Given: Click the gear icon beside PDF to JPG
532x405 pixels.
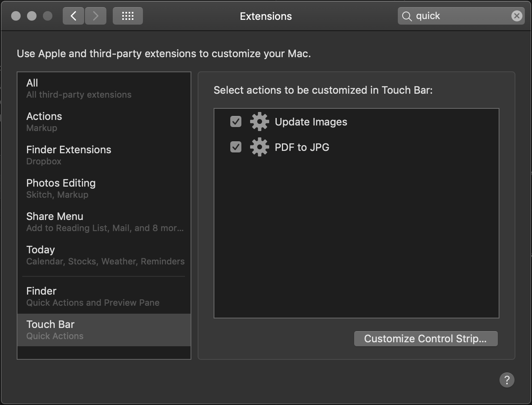Looking at the screenshot, I should 259,147.
